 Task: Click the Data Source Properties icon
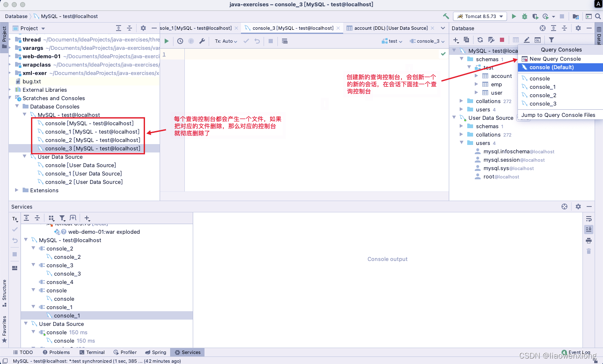pos(491,40)
